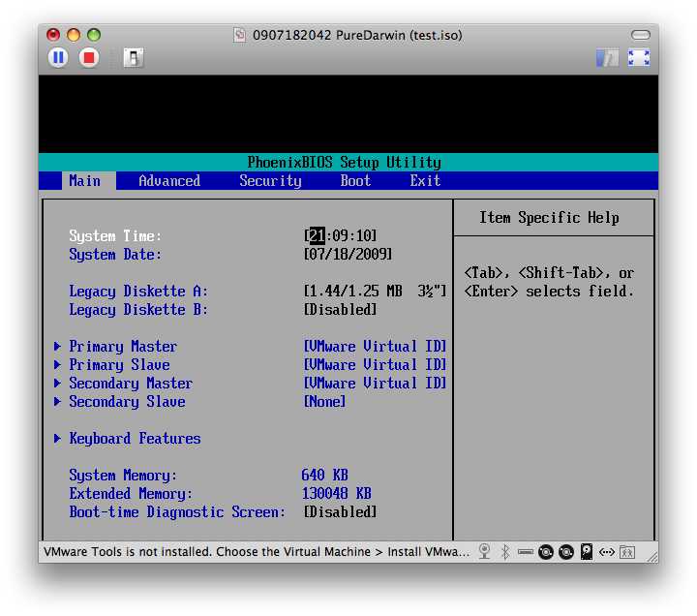Click the System Date field value
This screenshot has height=616, width=697.
tap(348, 255)
